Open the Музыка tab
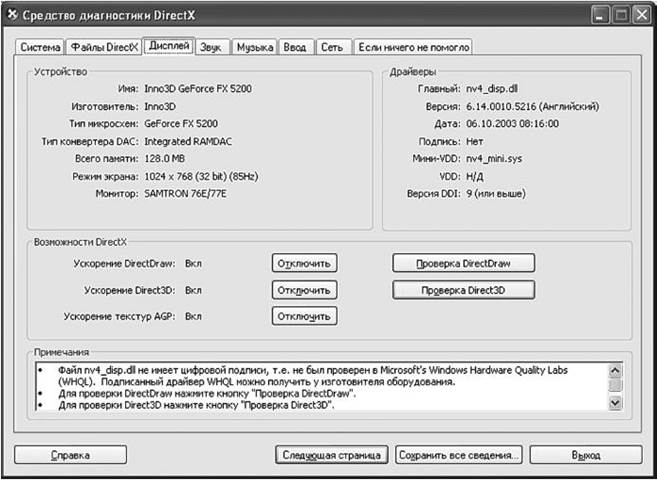Screen dimensions: 657x481 pos(255,47)
